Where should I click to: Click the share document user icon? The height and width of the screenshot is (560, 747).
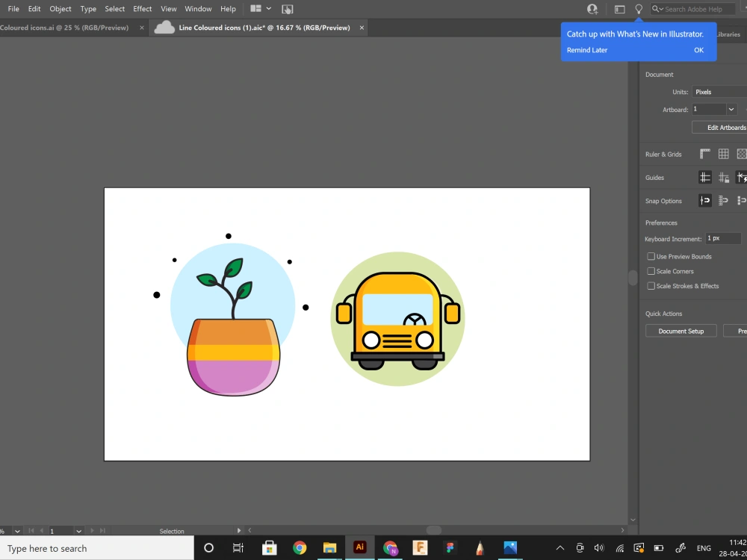(x=592, y=8)
